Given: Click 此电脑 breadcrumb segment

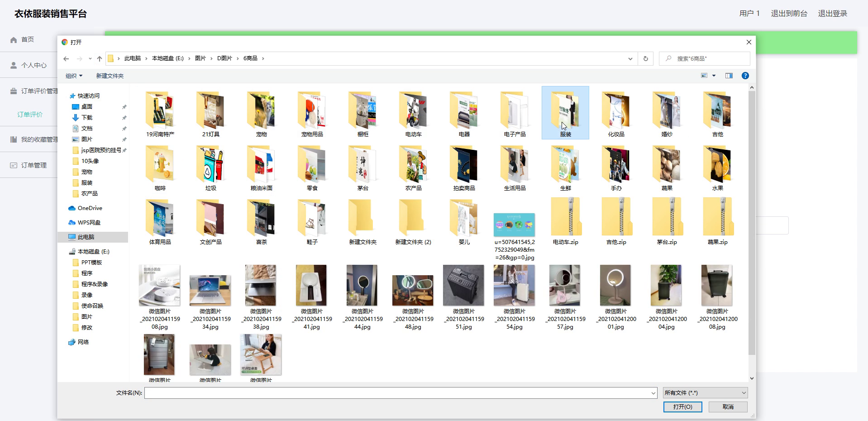Looking at the screenshot, I should pos(133,58).
